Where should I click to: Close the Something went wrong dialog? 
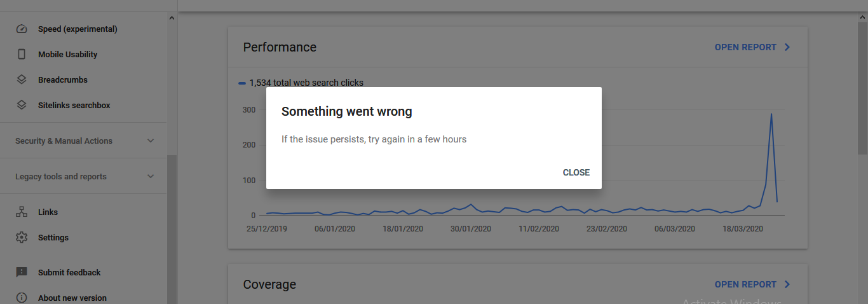576,172
